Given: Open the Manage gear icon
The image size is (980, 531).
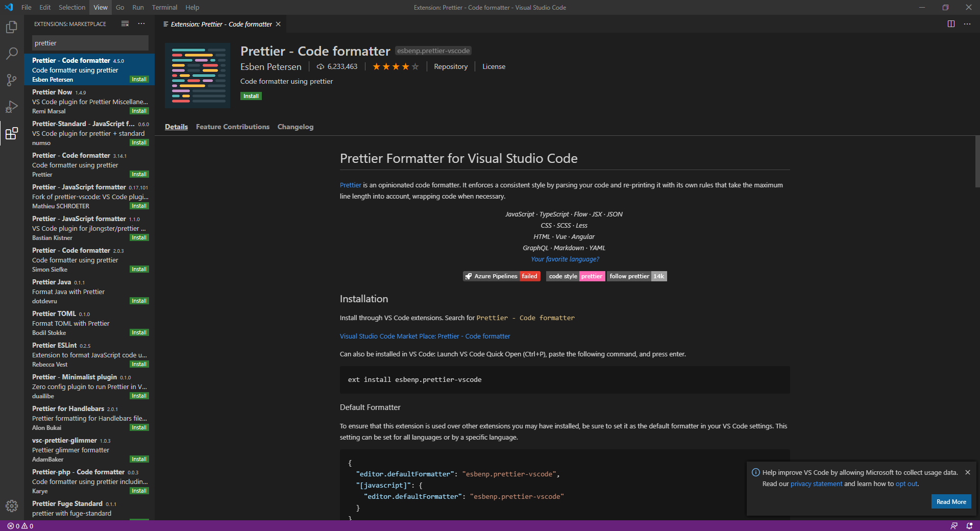Looking at the screenshot, I should 11,505.
